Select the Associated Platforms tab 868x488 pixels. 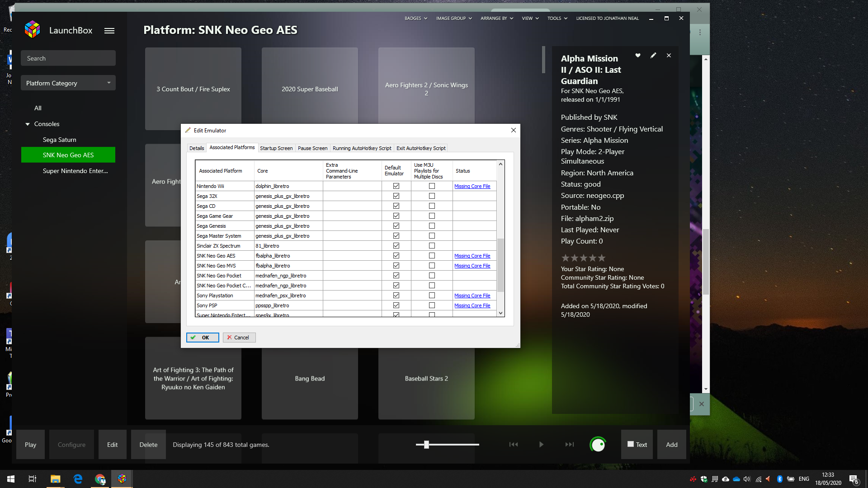pyautogui.click(x=232, y=147)
